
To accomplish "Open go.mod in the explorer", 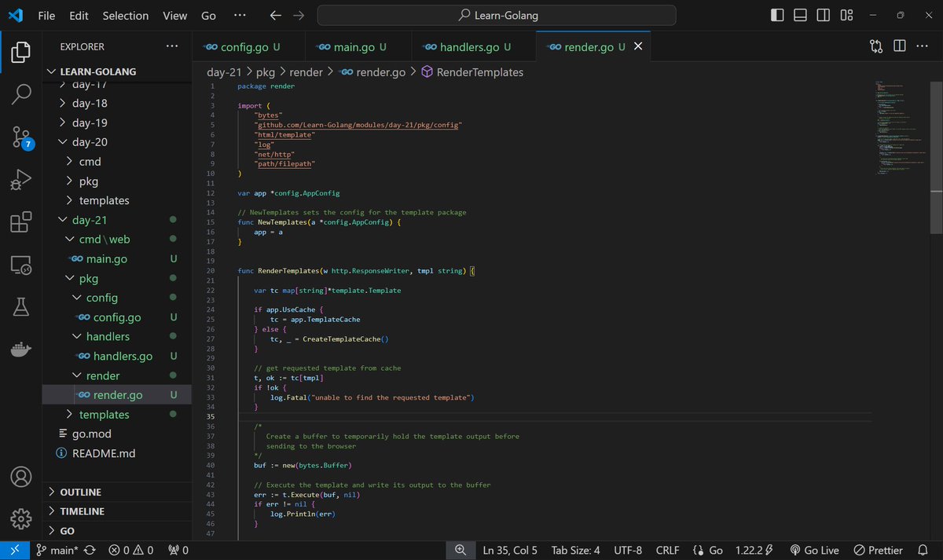I will click(92, 434).
